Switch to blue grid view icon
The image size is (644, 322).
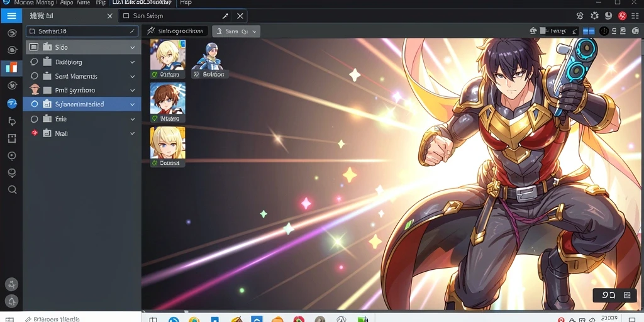click(589, 31)
